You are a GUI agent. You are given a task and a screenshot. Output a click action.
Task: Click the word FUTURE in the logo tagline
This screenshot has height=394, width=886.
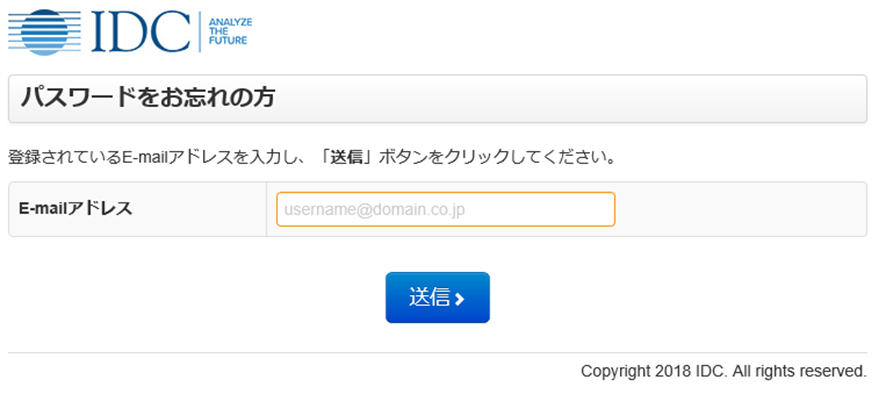[228, 41]
